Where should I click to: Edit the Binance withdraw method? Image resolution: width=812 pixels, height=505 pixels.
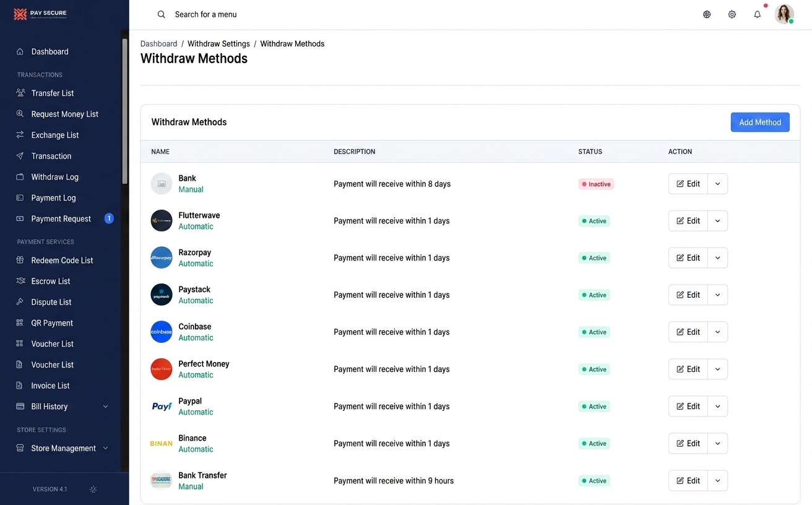(x=688, y=444)
